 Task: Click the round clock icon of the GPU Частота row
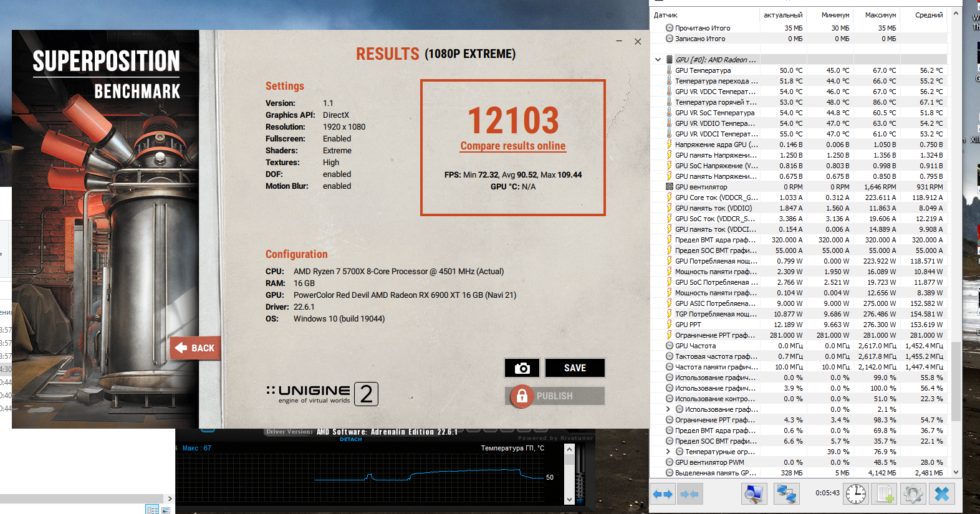pos(670,346)
